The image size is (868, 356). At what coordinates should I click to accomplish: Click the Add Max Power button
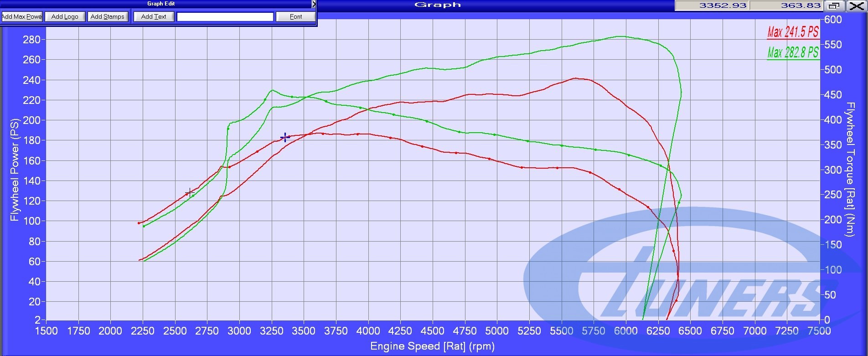22,17
